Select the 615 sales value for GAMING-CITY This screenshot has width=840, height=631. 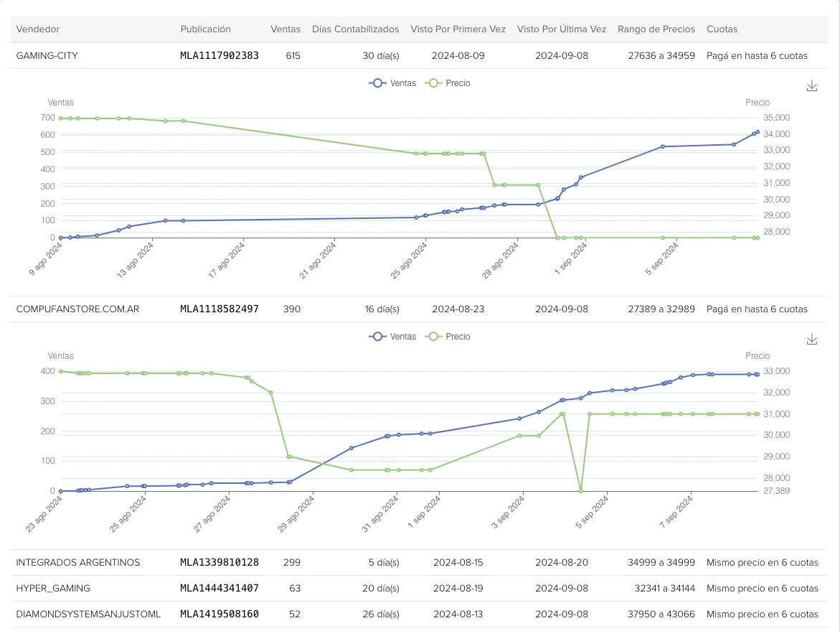tap(293, 56)
